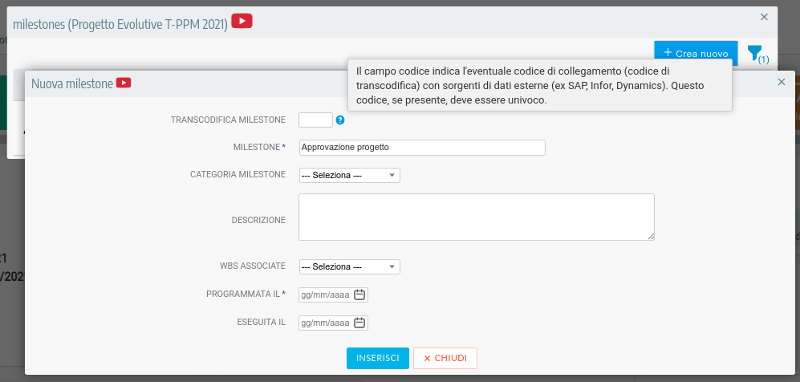Click the milestones (Progetto Evolutive T-PPM 2021) title
The image size is (800, 382).
point(120,24)
